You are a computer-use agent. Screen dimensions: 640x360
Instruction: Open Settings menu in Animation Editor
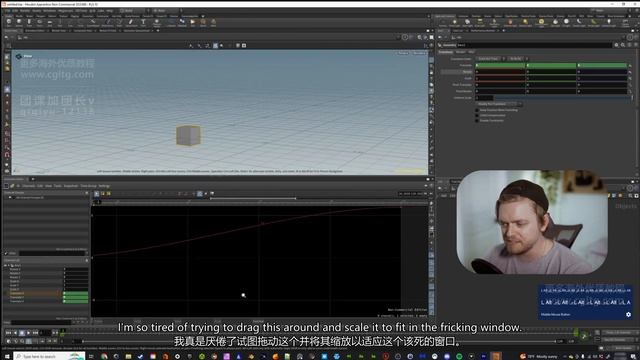[x=104, y=186]
